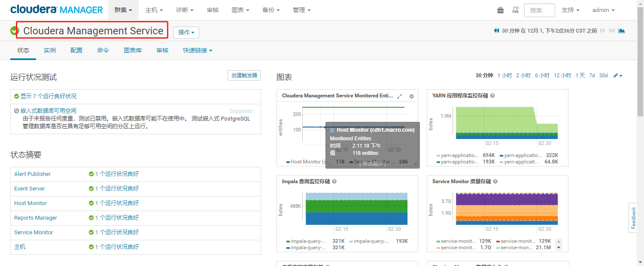Select the 1 天 time range

click(x=580, y=76)
